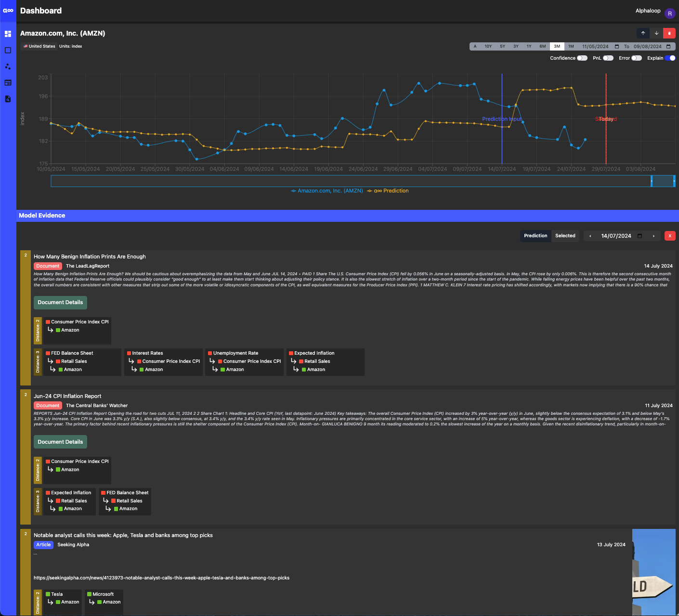Open Document Details for Benign Inflation Prints
The height and width of the screenshot is (616, 679).
60,303
